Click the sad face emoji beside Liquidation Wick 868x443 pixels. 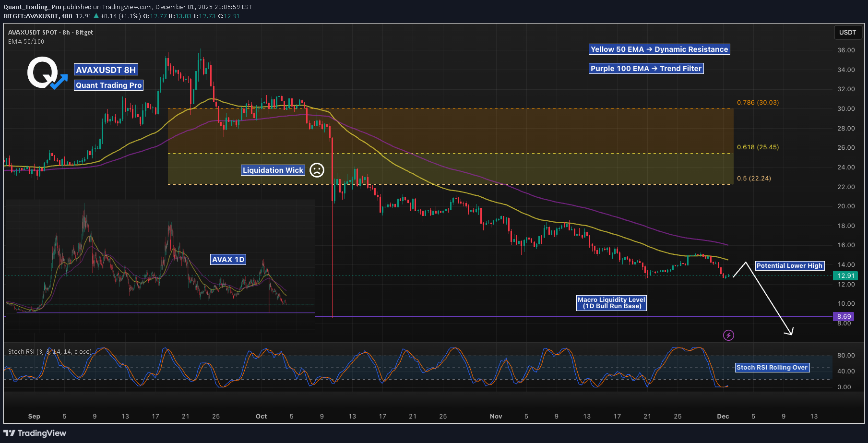[316, 170]
